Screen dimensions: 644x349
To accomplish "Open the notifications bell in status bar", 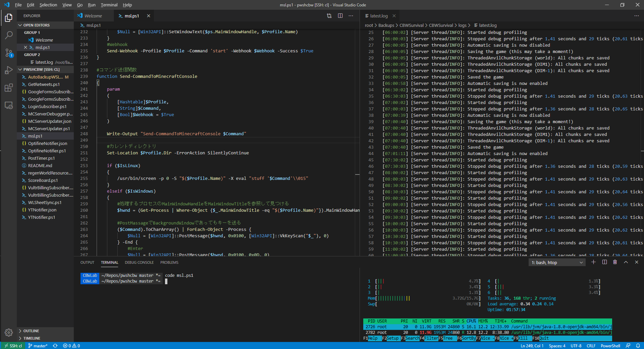I will [638, 346].
